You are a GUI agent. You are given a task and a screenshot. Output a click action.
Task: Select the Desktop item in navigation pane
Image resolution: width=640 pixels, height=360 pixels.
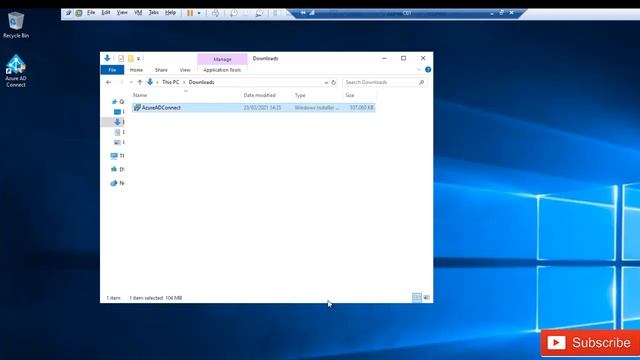pyautogui.click(x=118, y=111)
